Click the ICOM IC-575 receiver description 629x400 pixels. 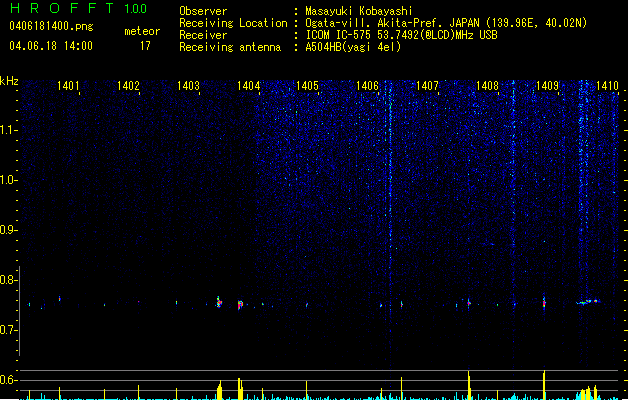[x=402, y=35]
